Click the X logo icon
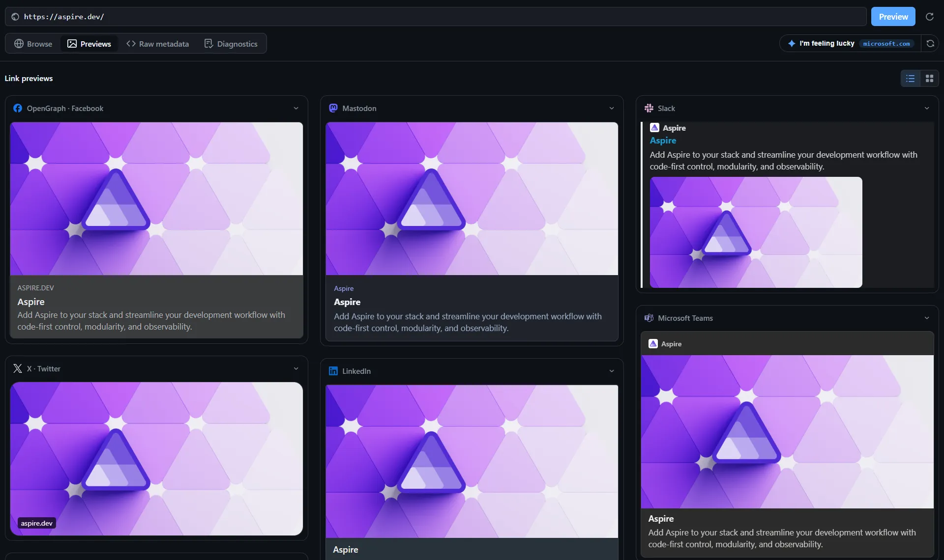 coord(18,368)
